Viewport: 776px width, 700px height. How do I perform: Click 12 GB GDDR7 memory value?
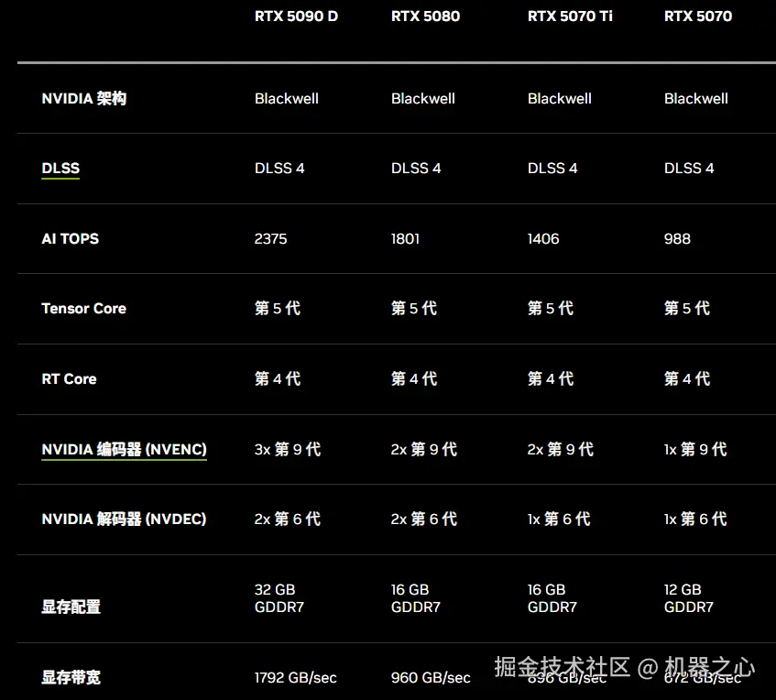(689, 598)
